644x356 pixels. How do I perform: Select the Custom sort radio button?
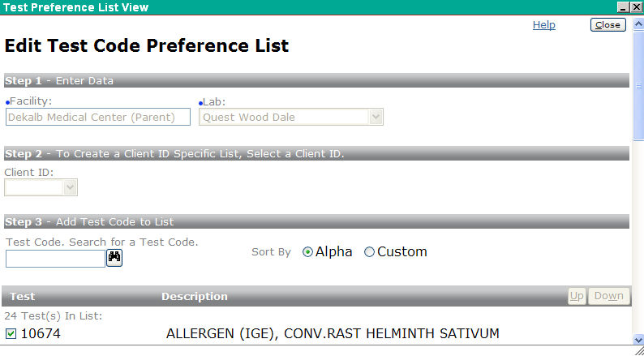coord(369,252)
